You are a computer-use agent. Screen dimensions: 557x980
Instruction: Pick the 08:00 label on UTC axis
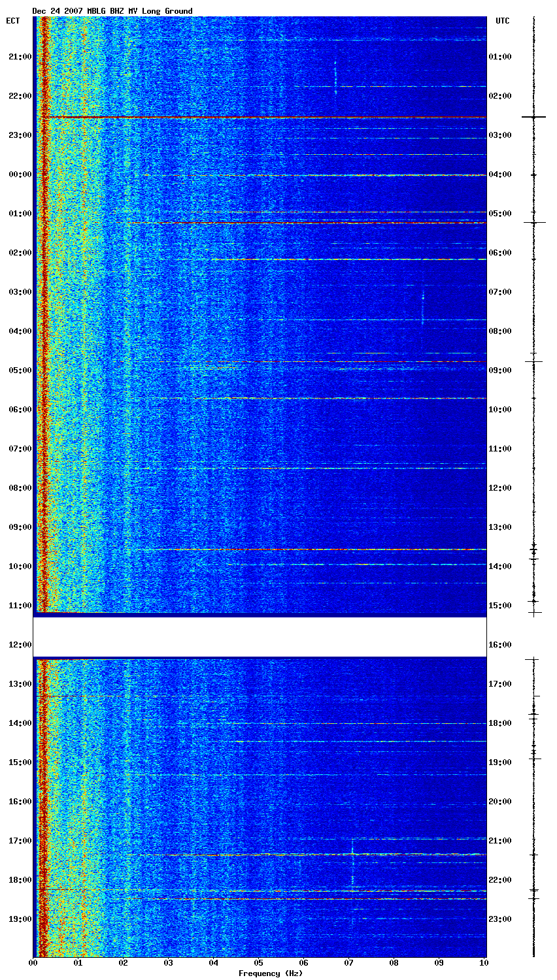point(500,331)
